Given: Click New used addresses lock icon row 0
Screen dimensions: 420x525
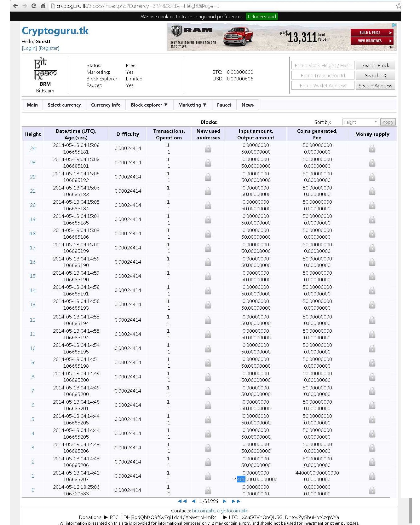Looking at the screenshot, I should coord(208,491).
